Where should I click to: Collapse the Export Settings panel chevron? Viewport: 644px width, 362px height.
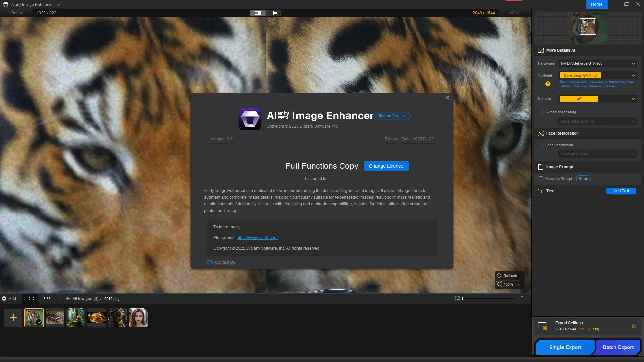[634, 326]
